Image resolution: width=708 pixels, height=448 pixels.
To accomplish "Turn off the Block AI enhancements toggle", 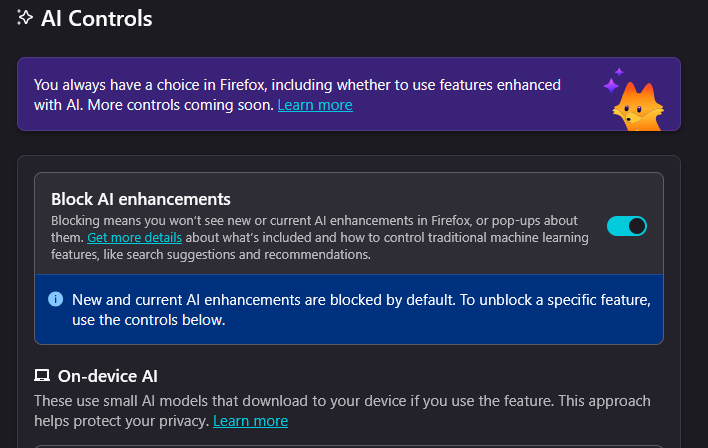I will coord(627,226).
